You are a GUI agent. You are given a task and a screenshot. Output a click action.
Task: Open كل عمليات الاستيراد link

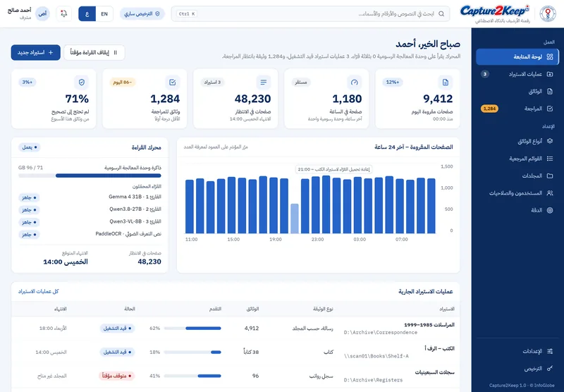tap(39, 291)
